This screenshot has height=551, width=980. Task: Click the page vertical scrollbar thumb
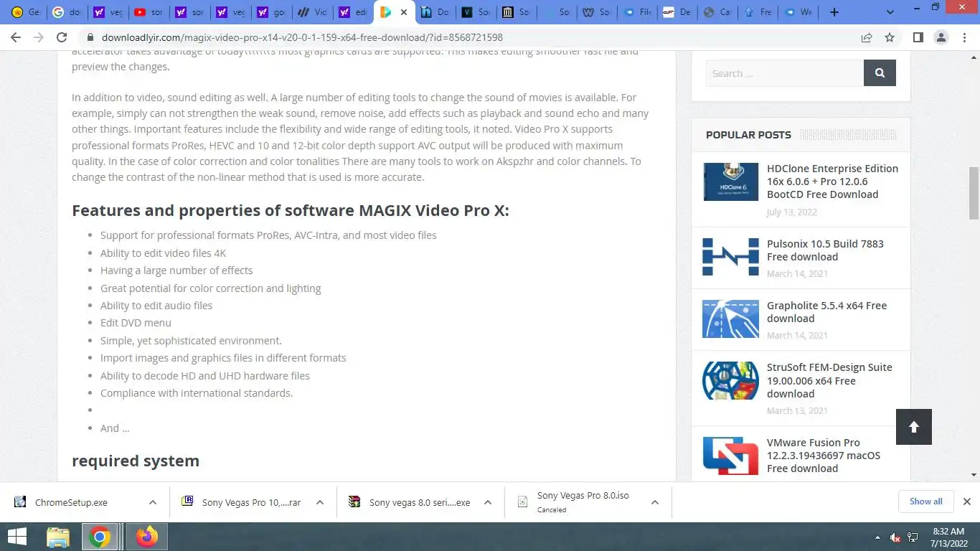[974, 193]
